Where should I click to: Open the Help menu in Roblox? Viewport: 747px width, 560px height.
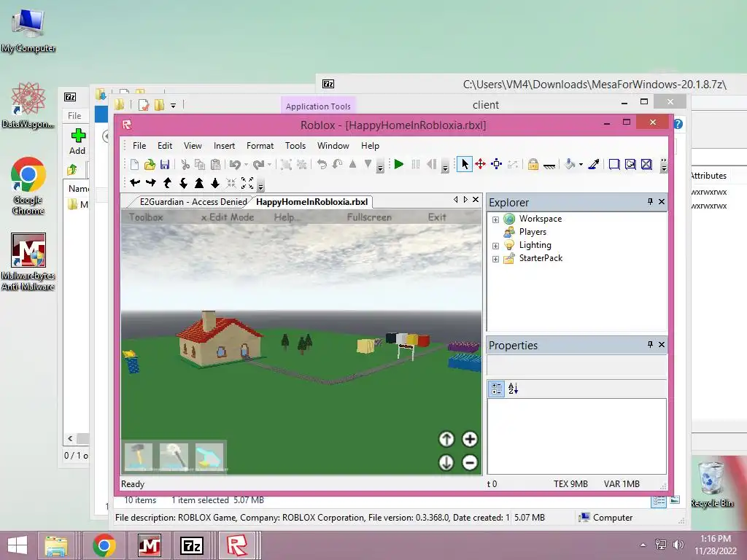(370, 146)
